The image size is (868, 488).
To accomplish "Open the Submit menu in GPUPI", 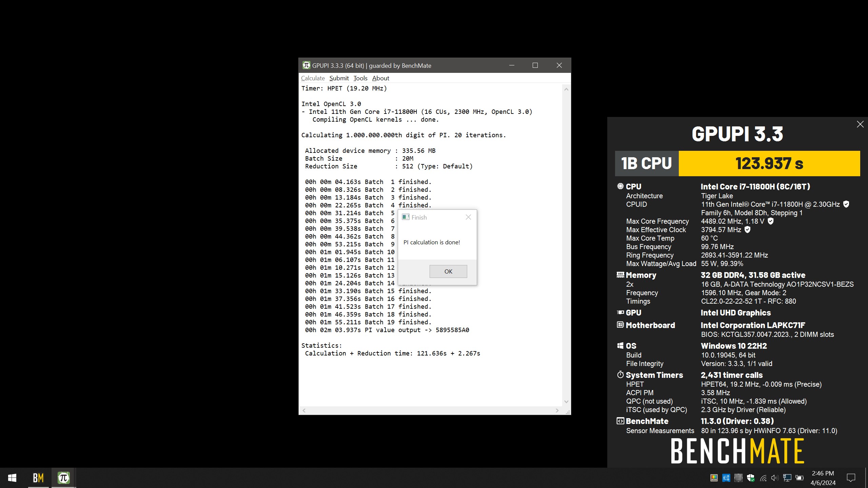I will point(339,78).
